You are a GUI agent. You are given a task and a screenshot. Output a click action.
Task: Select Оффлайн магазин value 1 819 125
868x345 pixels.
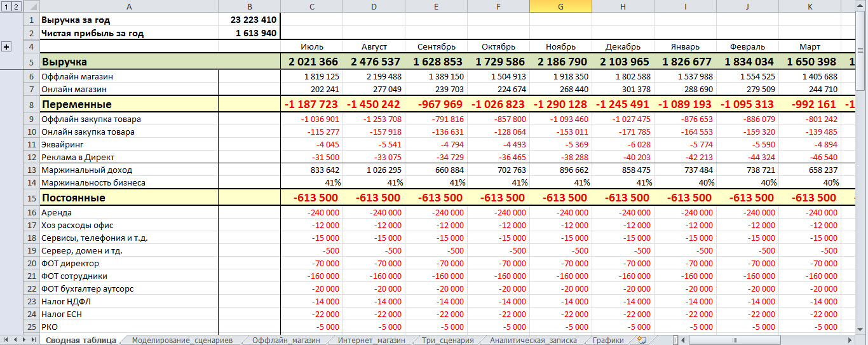coord(311,76)
